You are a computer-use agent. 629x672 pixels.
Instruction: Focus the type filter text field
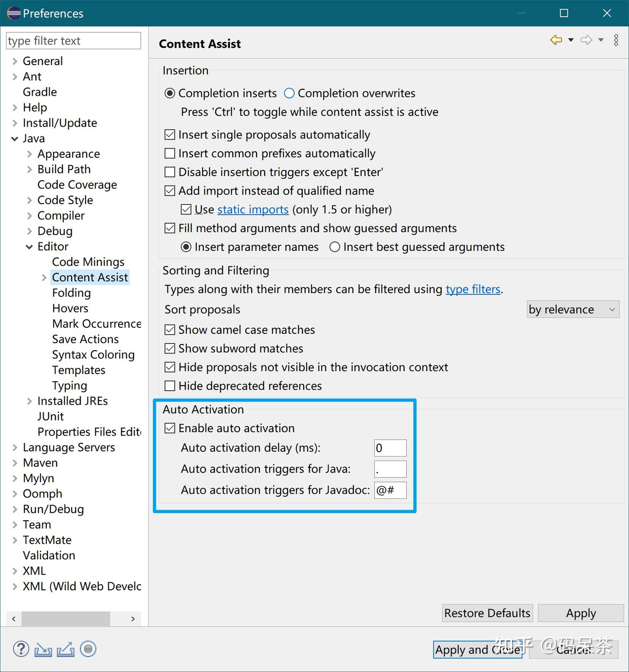pyautogui.click(x=73, y=41)
